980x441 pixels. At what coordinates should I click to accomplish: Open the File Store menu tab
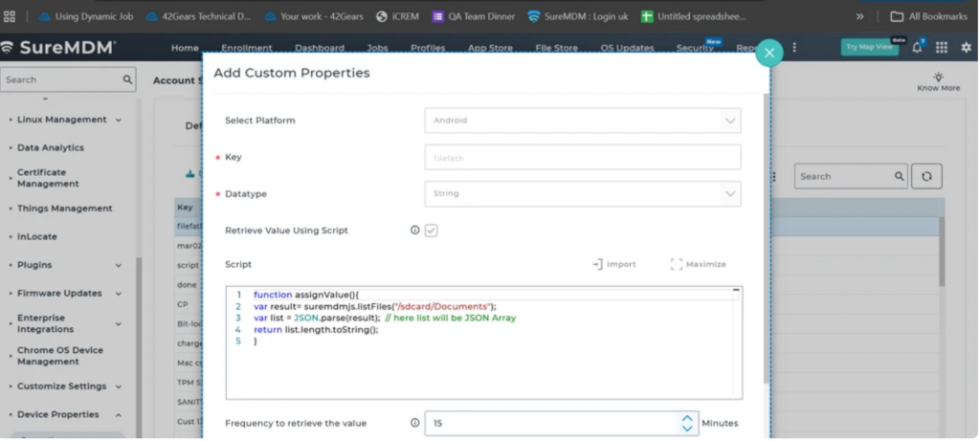coord(556,48)
